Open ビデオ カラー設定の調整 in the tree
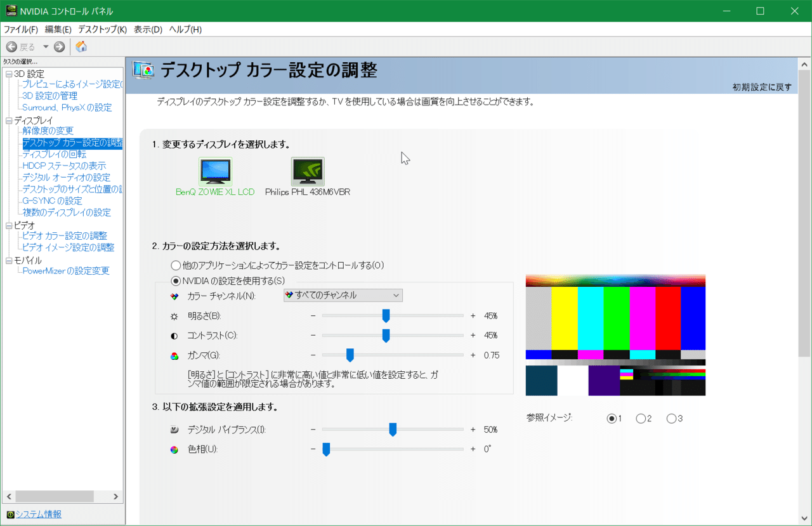This screenshot has height=526, width=812. point(65,236)
